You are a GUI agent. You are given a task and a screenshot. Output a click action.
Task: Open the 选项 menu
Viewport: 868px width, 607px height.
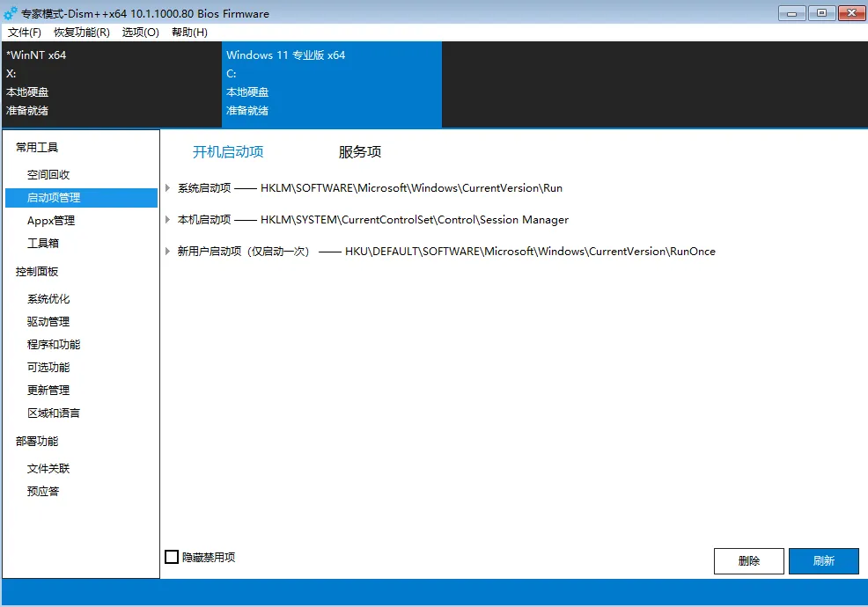tap(140, 32)
